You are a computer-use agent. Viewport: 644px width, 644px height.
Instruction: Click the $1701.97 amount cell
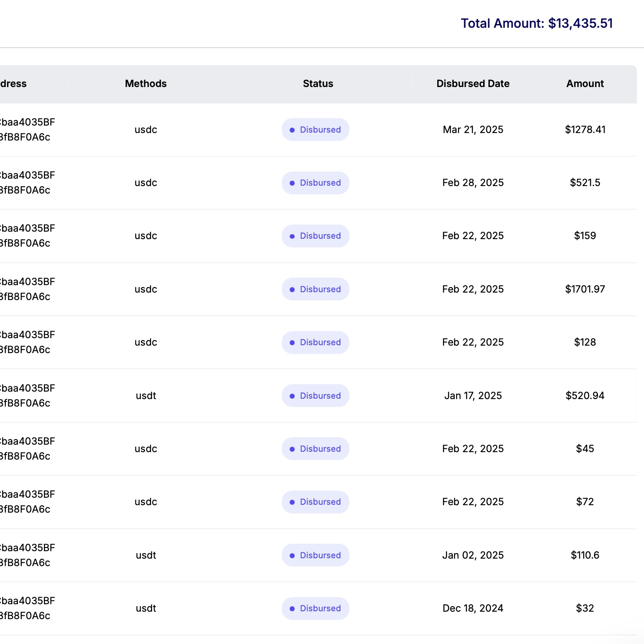coord(585,289)
